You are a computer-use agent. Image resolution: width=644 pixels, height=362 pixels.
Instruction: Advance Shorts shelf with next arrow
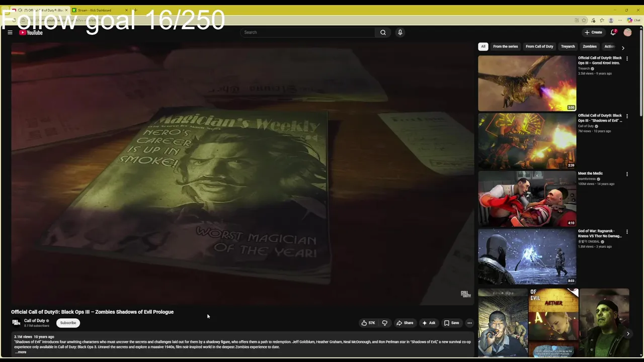click(x=628, y=333)
